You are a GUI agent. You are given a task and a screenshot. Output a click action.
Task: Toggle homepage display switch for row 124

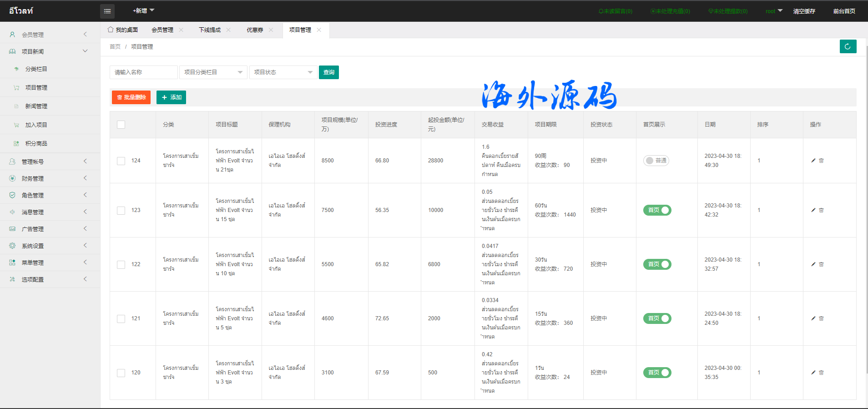656,161
